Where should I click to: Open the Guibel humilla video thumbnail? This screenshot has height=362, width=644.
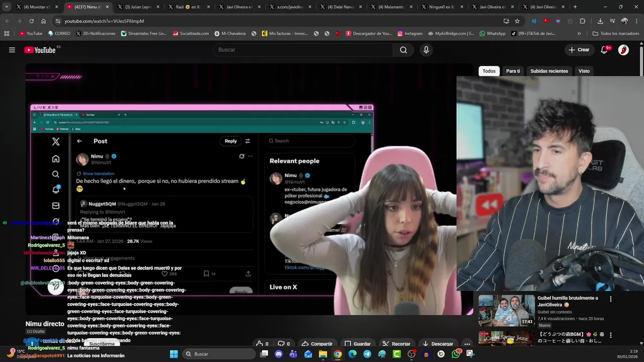[x=506, y=310]
